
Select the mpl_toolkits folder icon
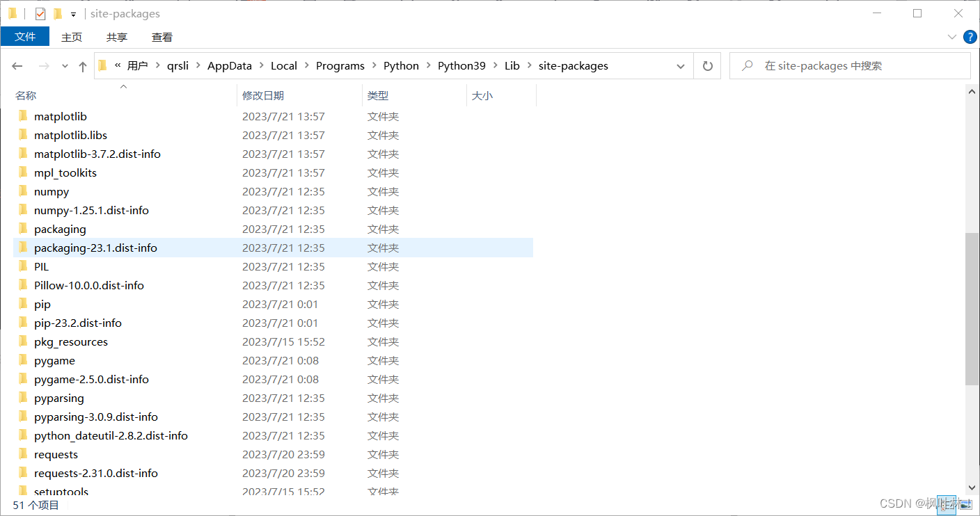[23, 172]
